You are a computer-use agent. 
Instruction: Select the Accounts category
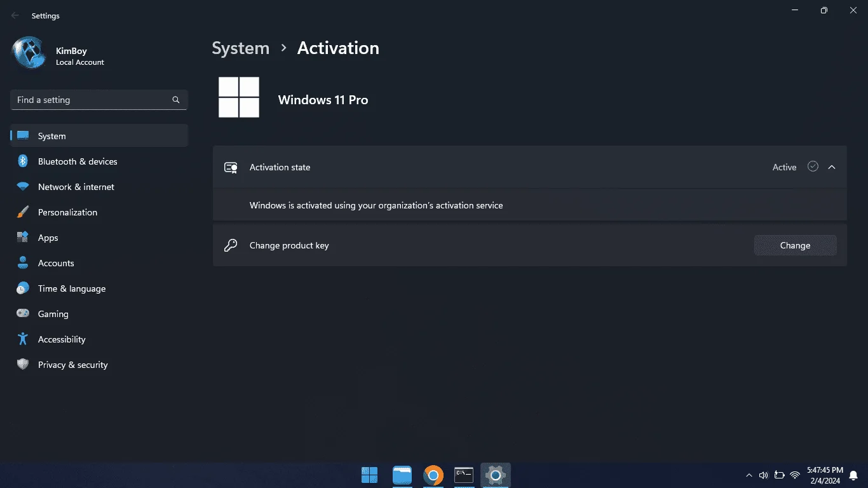click(99, 263)
